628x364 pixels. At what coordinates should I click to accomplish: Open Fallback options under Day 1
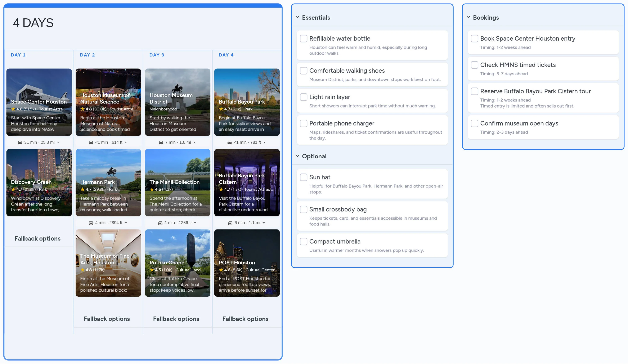point(37,238)
